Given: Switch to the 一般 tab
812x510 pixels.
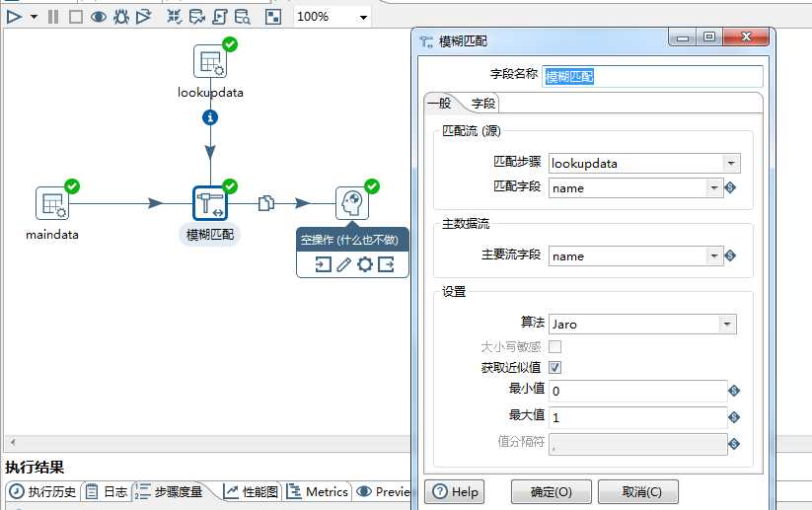Looking at the screenshot, I should (x=439, y=103).
